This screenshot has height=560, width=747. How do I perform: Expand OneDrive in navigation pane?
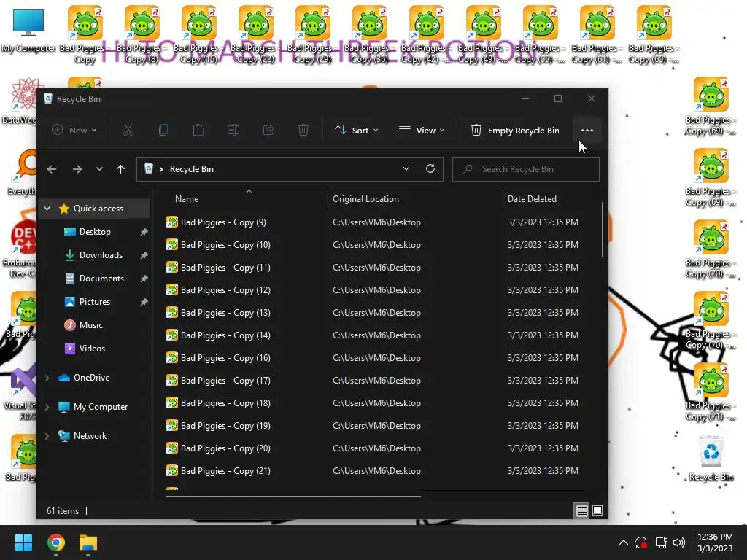click(47, 378)
